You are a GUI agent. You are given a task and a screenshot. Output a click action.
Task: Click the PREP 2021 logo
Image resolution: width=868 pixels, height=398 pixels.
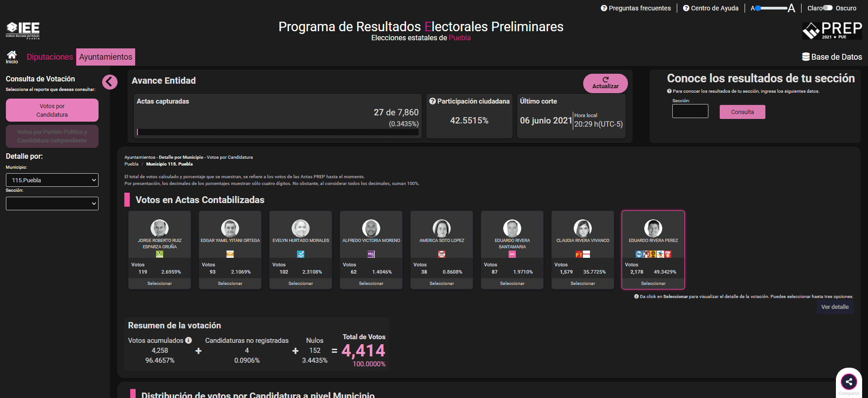point(832,30)
